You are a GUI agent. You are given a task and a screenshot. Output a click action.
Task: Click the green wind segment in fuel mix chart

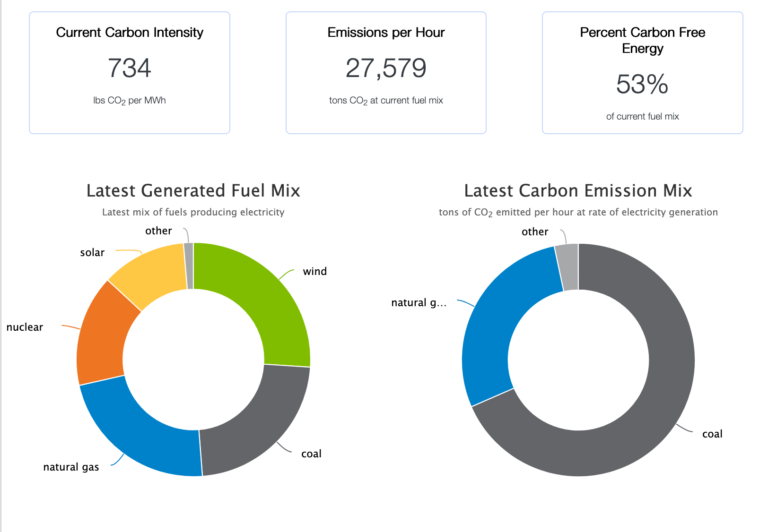(265, 302)
